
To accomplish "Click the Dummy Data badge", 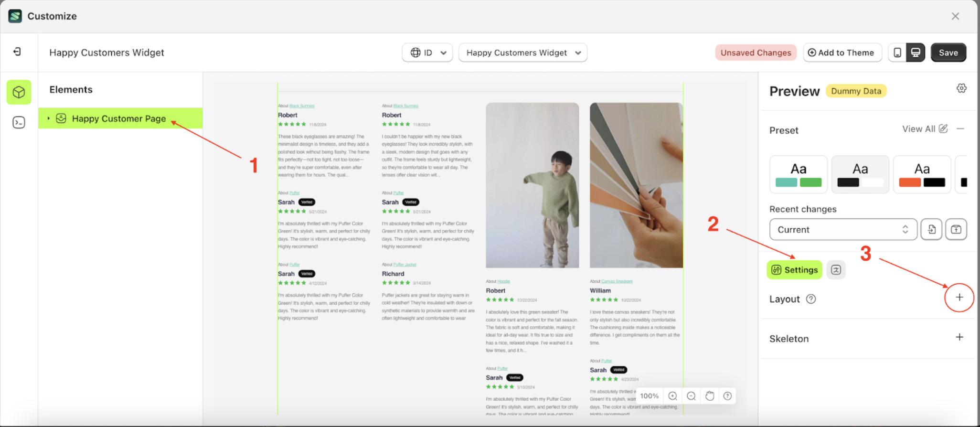I will [x=856, y=91].
